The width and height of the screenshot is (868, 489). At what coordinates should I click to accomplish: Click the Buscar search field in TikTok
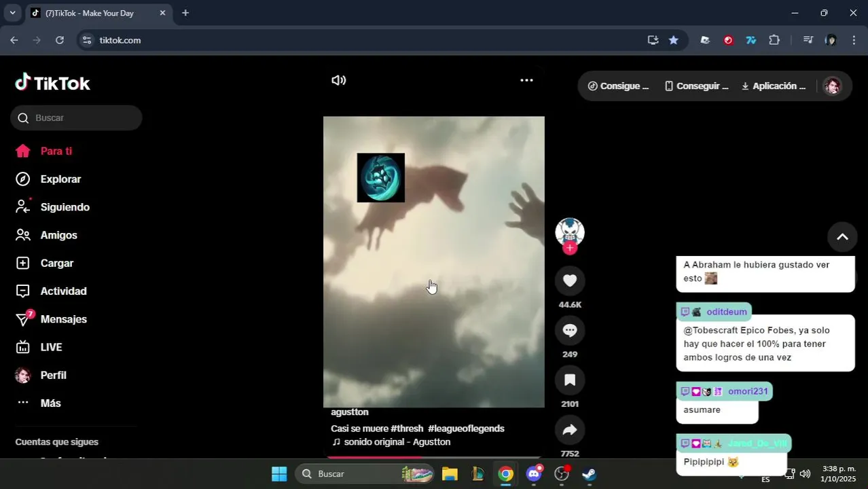(x=76, y=117)
